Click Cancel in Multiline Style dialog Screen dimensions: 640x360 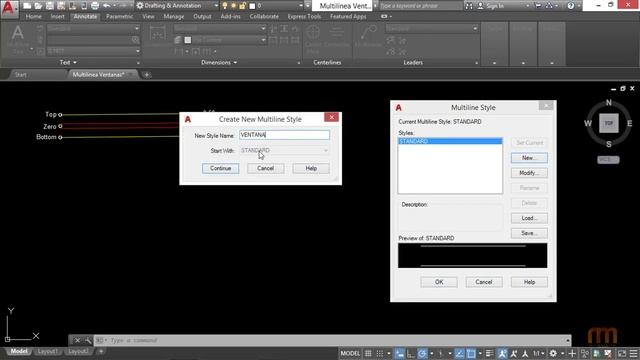click(x=484, y=282)
